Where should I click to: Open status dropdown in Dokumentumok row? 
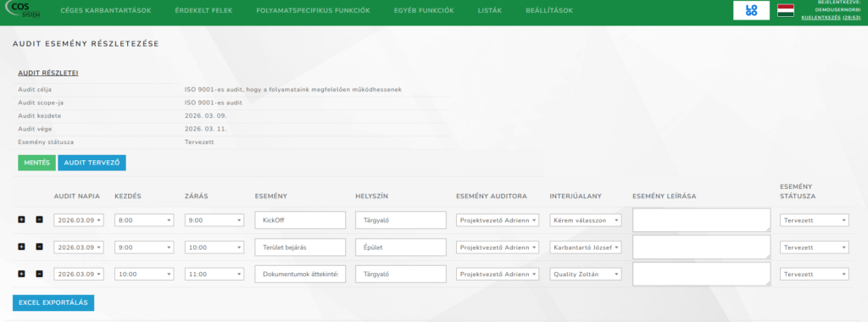pos(815,275)
